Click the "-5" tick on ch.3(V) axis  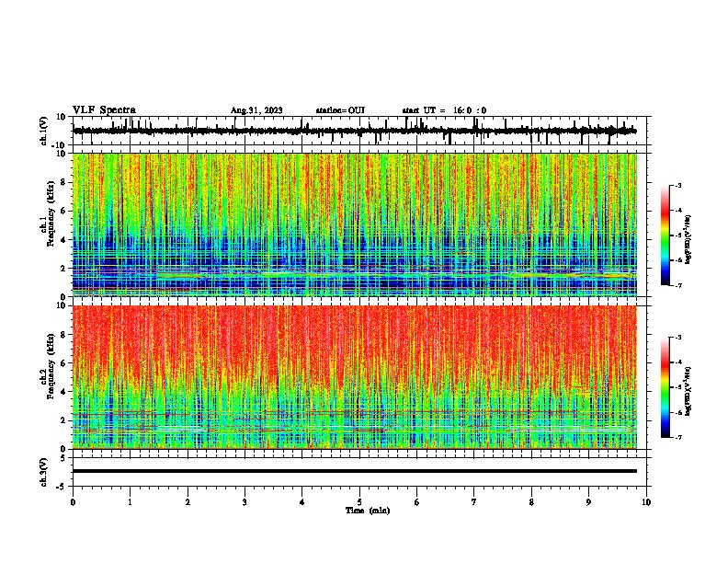[63, 487]
